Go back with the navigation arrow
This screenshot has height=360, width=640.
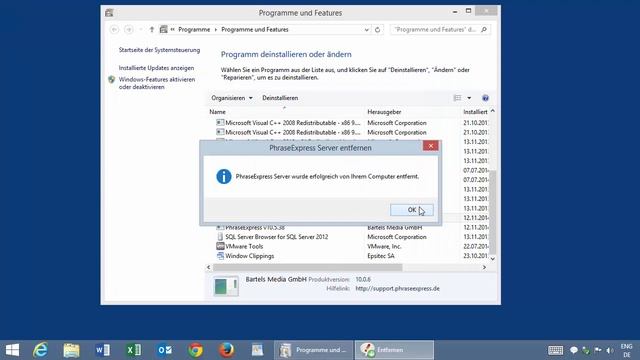tap(114, 29)
